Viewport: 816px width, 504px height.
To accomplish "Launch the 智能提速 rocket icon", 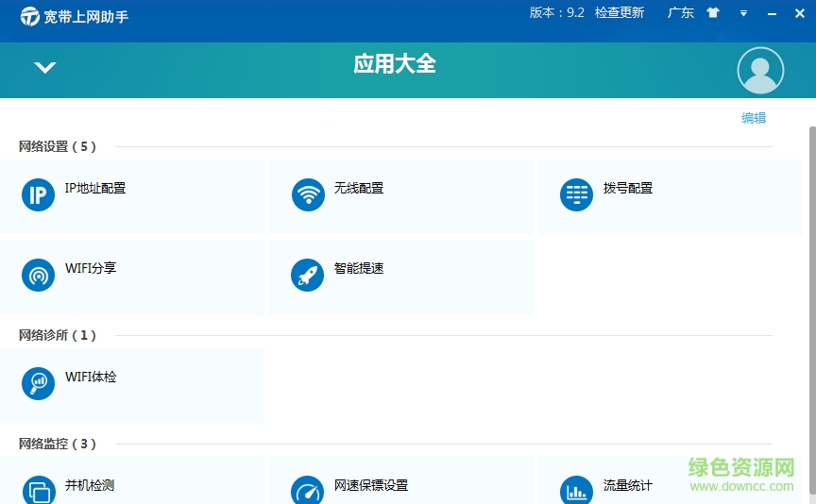I will coord(308,276).
